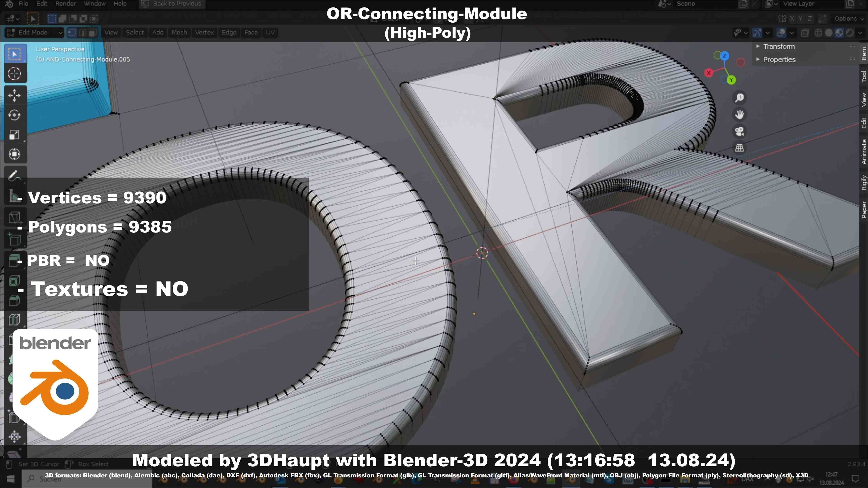The image size is (868, 488).
Task: Activate the Inset Faces tool
Action: [14, 281]
